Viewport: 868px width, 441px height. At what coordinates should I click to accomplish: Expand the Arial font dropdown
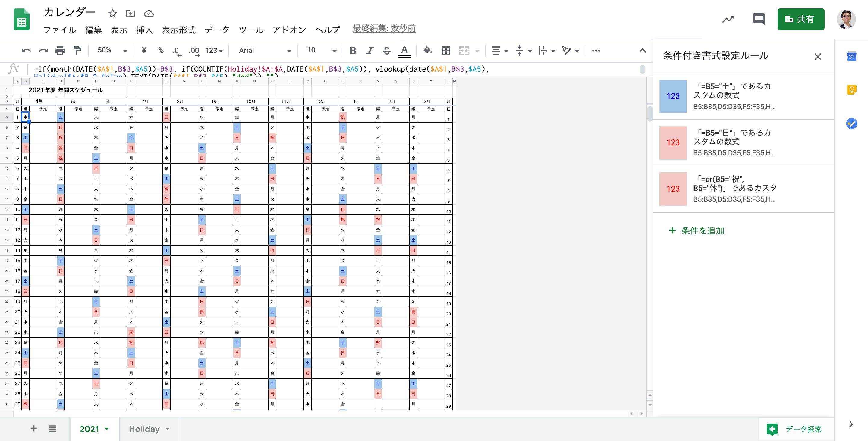click(265, 51)
